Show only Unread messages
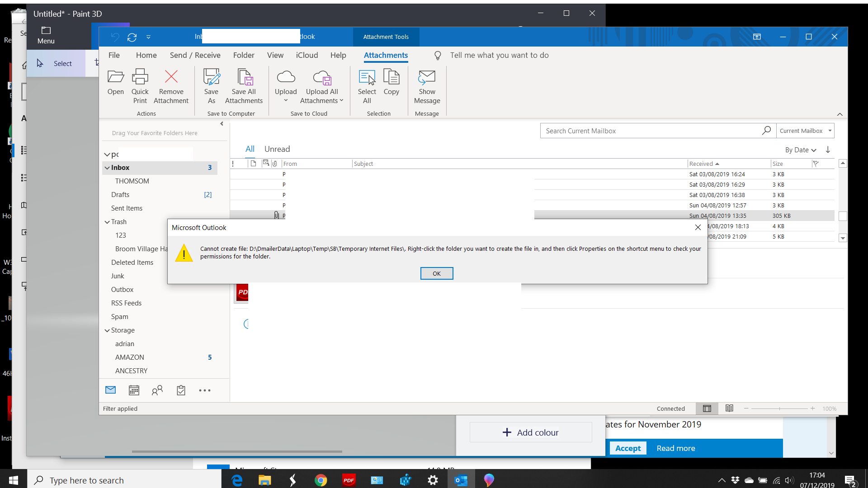 pos(277,149)
